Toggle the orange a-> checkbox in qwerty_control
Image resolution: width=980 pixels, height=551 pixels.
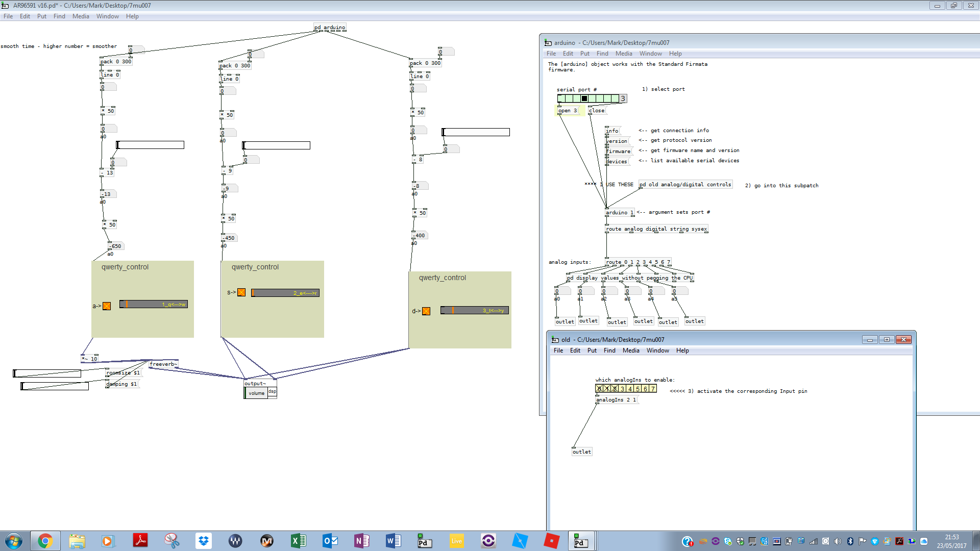click(107, 306)
